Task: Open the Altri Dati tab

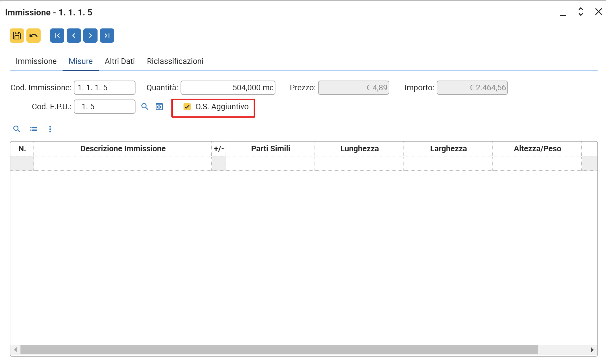Action: (120, 61)
